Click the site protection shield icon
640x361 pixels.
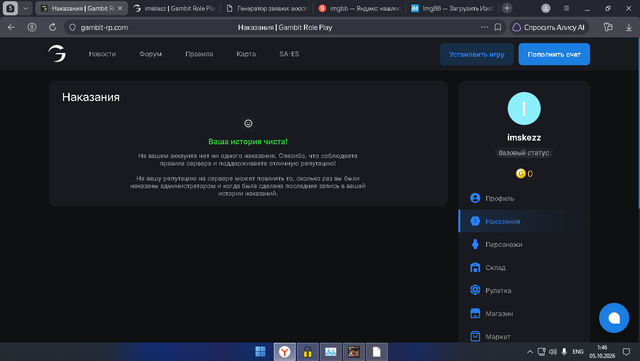pyautogui.click(x=72, y=27)
